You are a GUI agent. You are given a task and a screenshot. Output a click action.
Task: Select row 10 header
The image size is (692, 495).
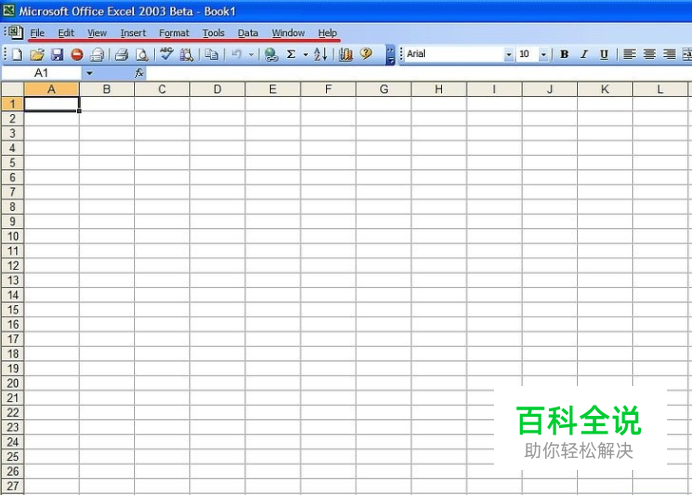[13, 236]
